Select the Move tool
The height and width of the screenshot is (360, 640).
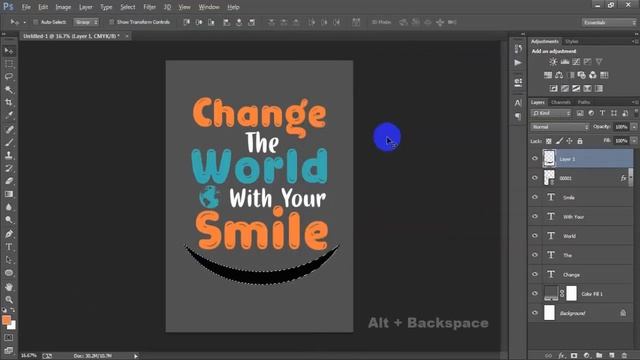pos(9,51)
